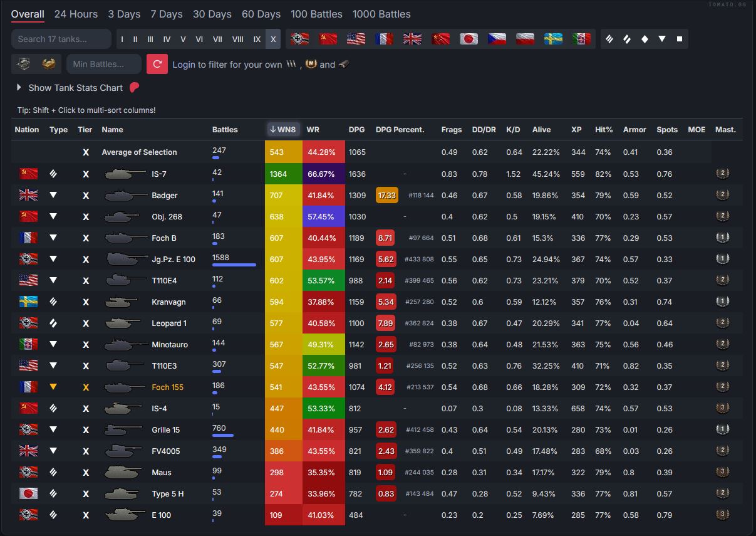Click the Jg.Pz. E 100 tank thumbnail
Screen dimensions: 756x536
coord(126,259)
